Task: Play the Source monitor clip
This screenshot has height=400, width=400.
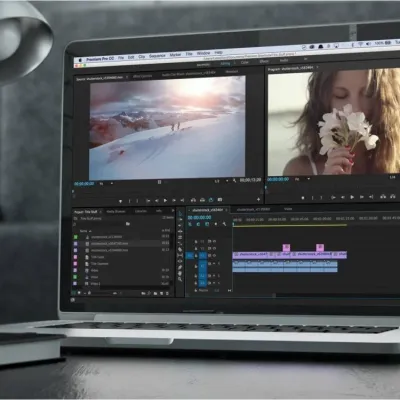Action: pyautogui.click(x=165, y=200)
